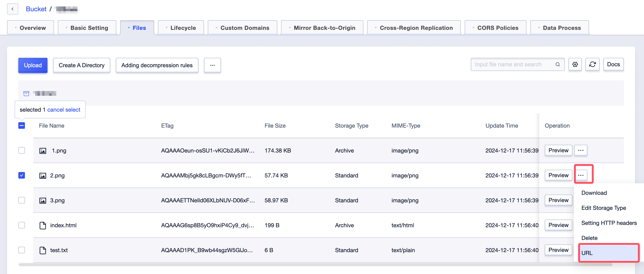
Task: Click the Update Time column header
Action: pos(502,126)
